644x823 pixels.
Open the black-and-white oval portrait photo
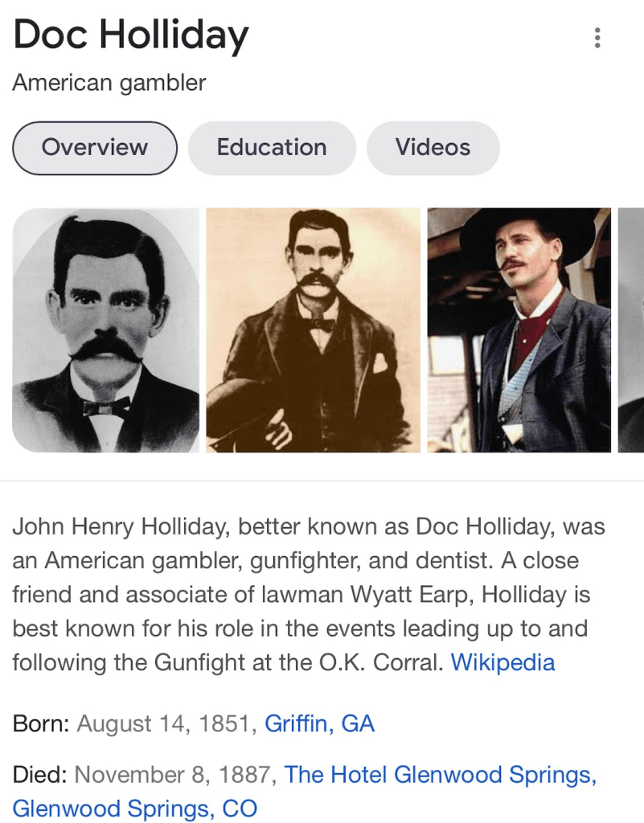click(x=105, y=330)
